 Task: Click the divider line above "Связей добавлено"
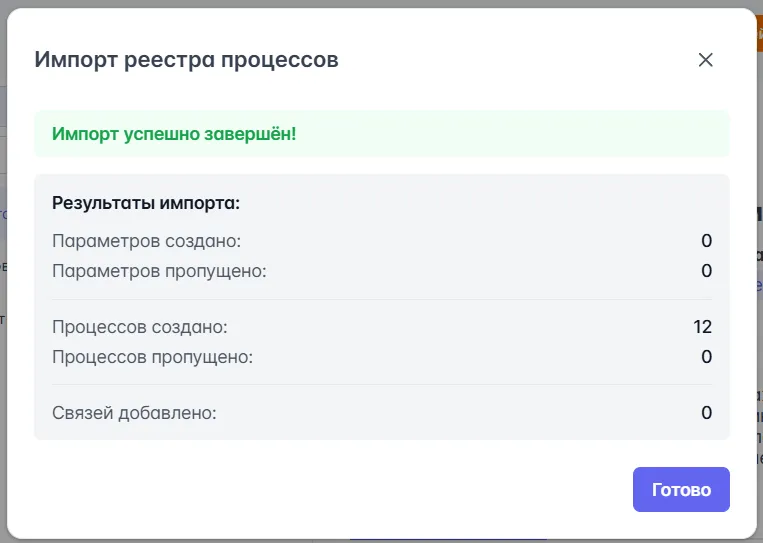point(381,384)
